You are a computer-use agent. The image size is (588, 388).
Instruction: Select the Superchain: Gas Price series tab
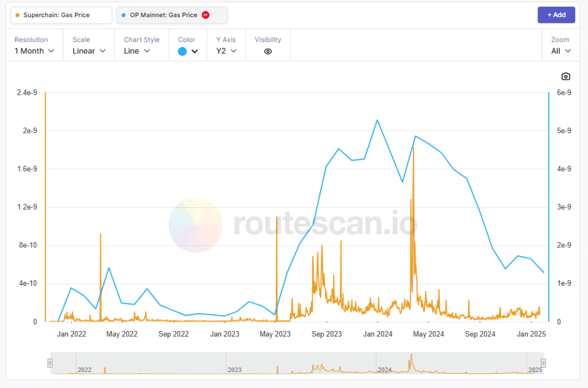tap(61, 15)
